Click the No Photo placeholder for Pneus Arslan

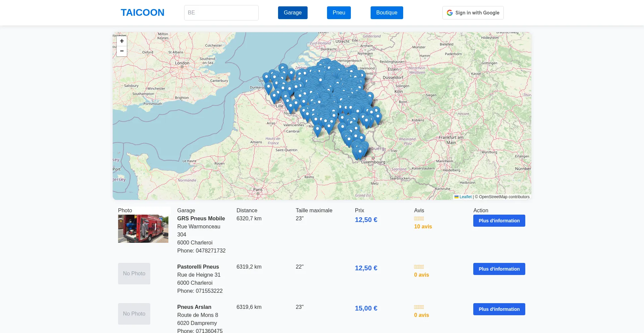pos(134,314)
